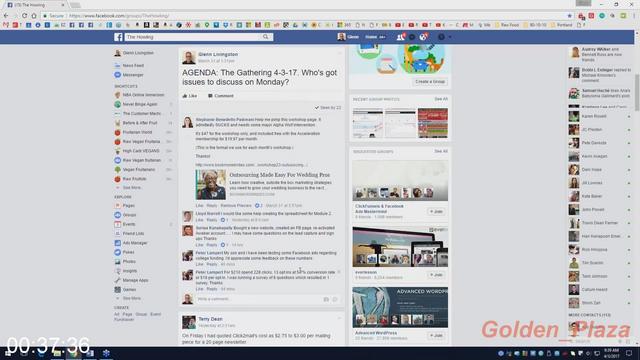Click Seen by 22 indicator
This screenshot has width=640, height=360.
point(328,108)
